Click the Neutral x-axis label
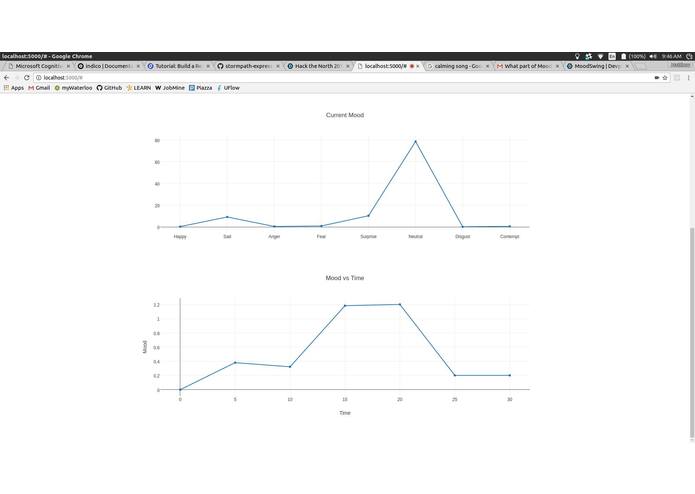The height and width of the screenshot is (494, 695). pos(415,237)
